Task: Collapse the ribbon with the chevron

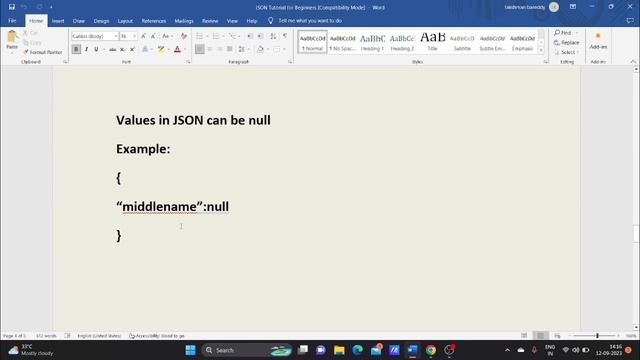Action: pos(633,62)
